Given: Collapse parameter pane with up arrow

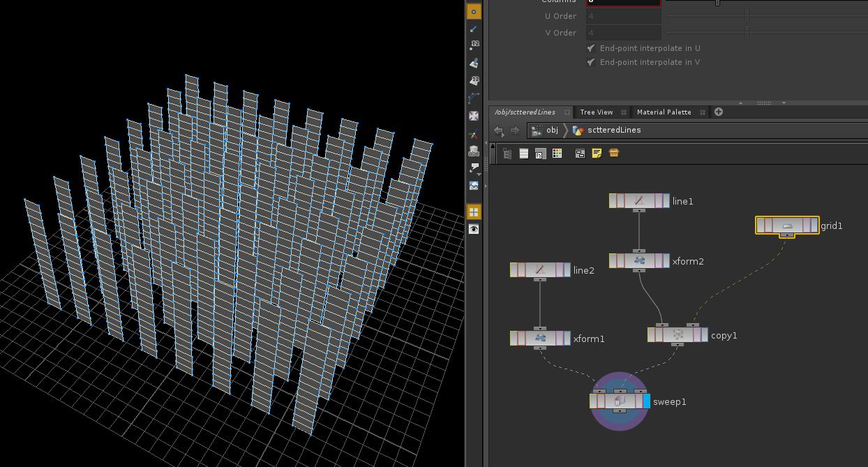Looking at the screenshot, I should click(741, 103).
